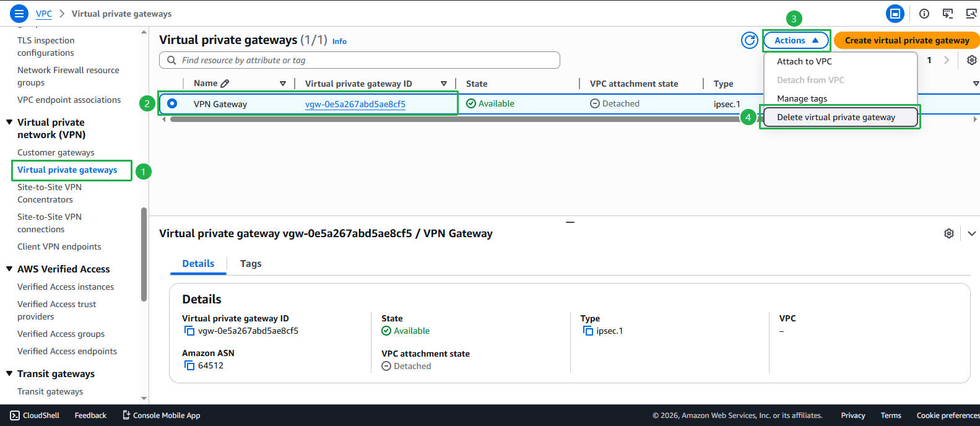Click Create virtual private gateway button
980x426 pixels.
point(907,40)
